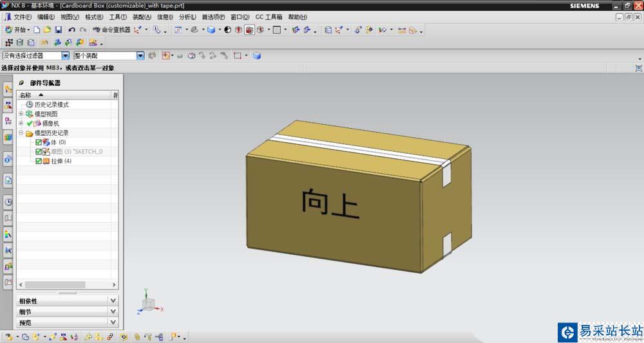Toggle the 体 (0) feature checkbox
The height and width of the screenshot is (343, 644).
point(38,142)
